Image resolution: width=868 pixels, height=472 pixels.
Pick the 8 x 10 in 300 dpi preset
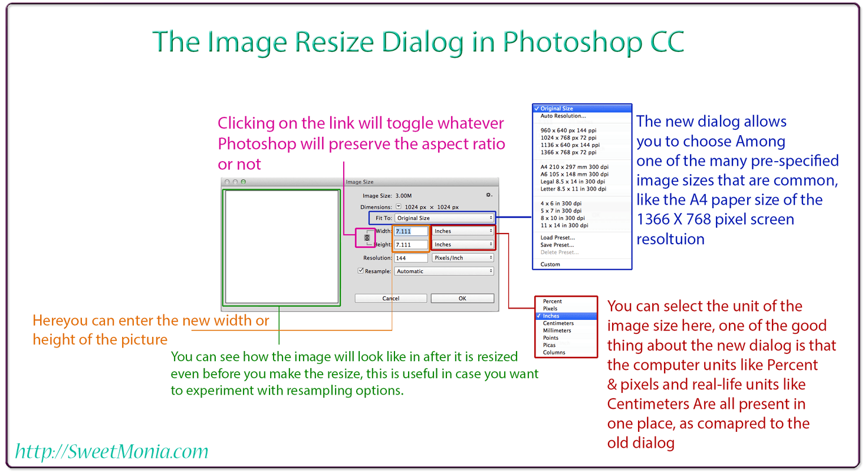coord(582,218)
